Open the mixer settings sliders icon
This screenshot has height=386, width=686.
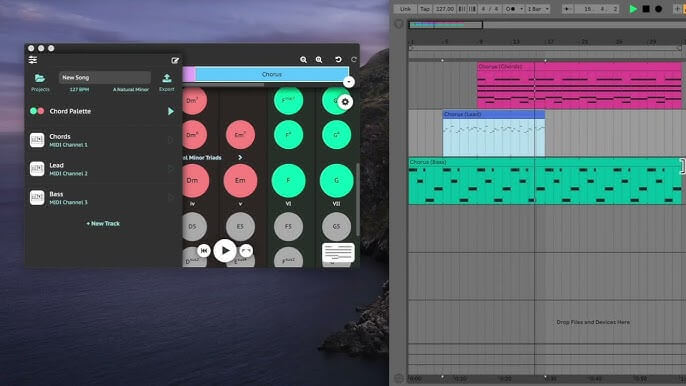coord(33,60)
